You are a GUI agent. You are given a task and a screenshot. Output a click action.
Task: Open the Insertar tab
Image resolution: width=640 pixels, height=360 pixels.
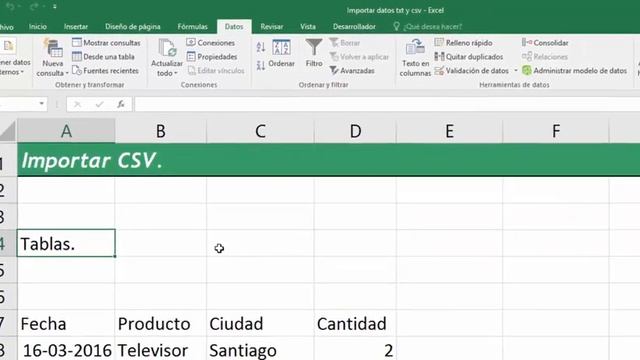tap(76, 27)
